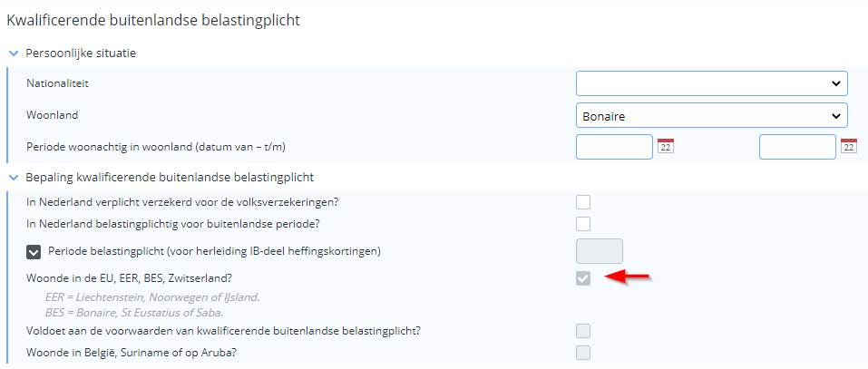Open calendar for period start date
The height and width of the screenshot is (369, 868).
click(x=666, y=146)
